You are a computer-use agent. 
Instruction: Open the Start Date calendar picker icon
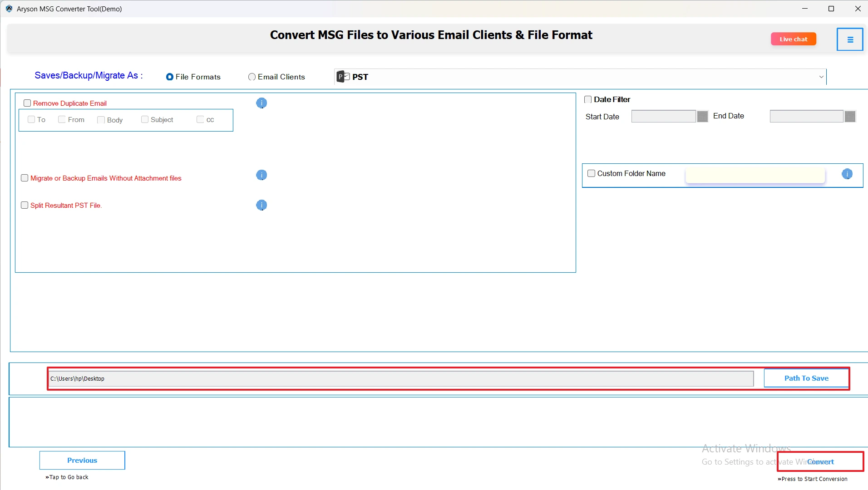(702, 117)
